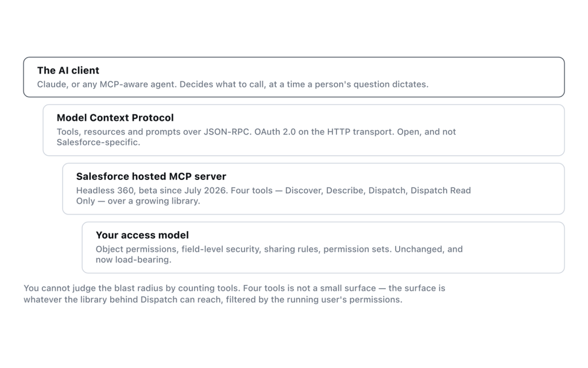Select the "The AI client" heading
Image resolution: width=588 pixels, height=368 pixels.
click(x=68, y=70)
